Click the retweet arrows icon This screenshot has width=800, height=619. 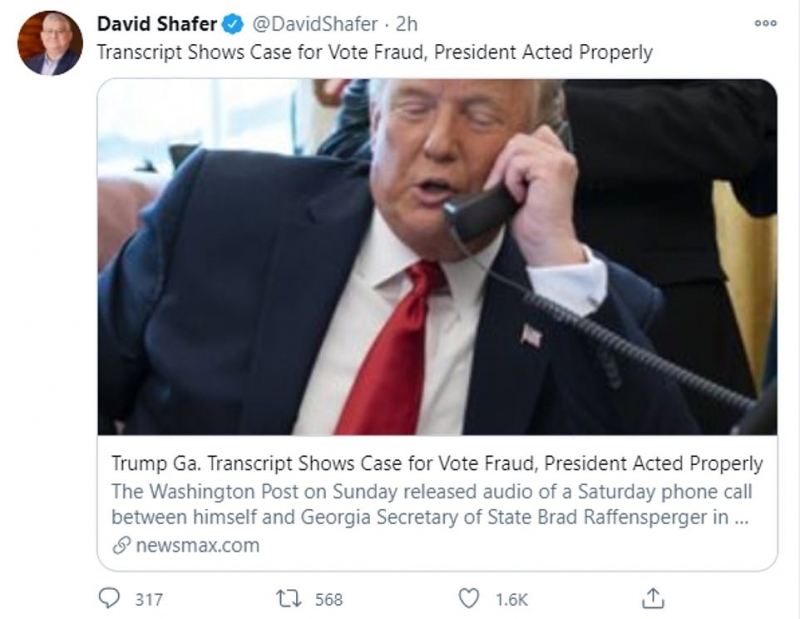pyautogui.click(x=288, y=598)
